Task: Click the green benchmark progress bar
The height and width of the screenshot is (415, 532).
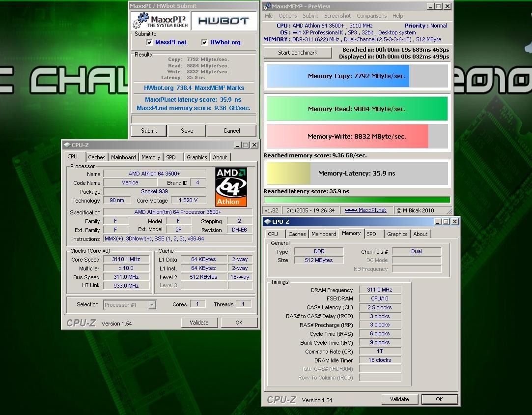Action: tap(357, 200)
